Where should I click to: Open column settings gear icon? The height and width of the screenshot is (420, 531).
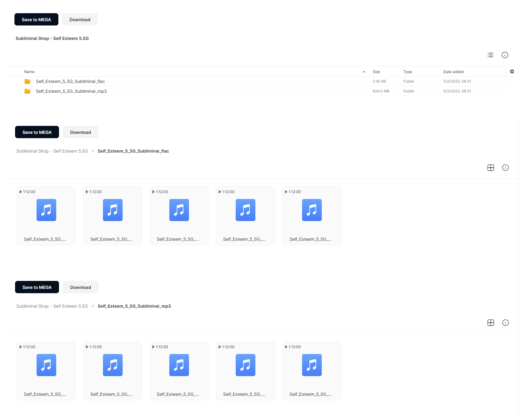tap(512, 71)
